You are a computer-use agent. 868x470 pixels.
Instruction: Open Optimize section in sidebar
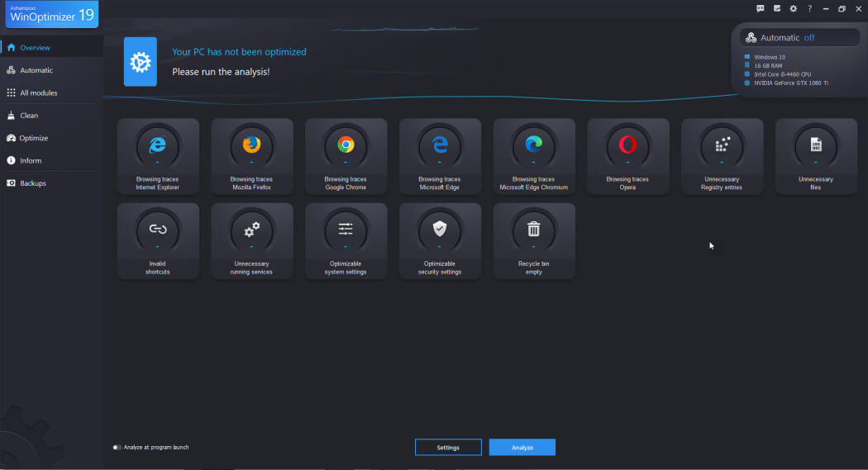point(51,138)
